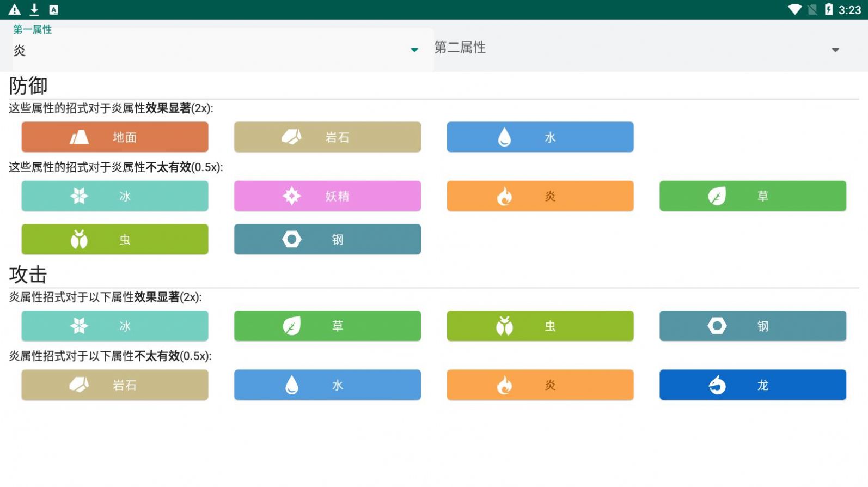Select the 钢 button under 攻击 效果显著
This screenshot has width=868, height=487.
click(x=753, y=326)
